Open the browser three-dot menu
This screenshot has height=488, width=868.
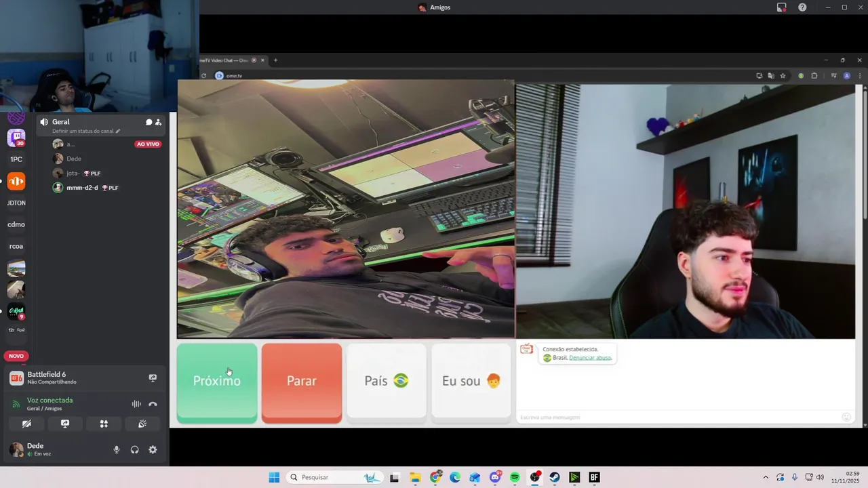coord(859,76)
